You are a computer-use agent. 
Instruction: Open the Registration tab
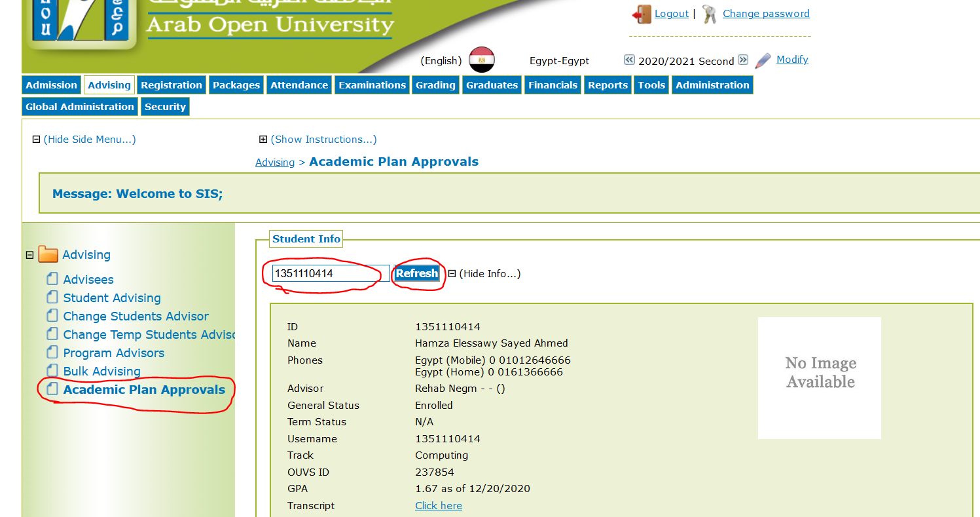point(172,85)
